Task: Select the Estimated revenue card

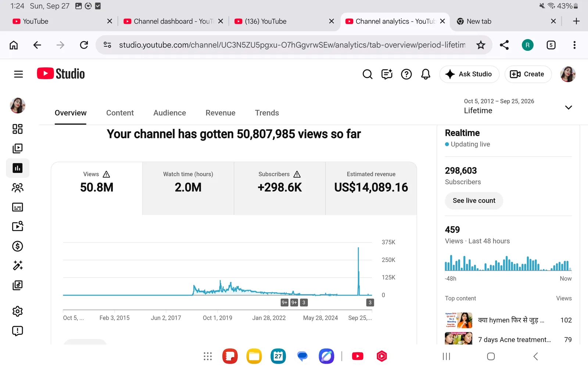Action: (371, 188)
